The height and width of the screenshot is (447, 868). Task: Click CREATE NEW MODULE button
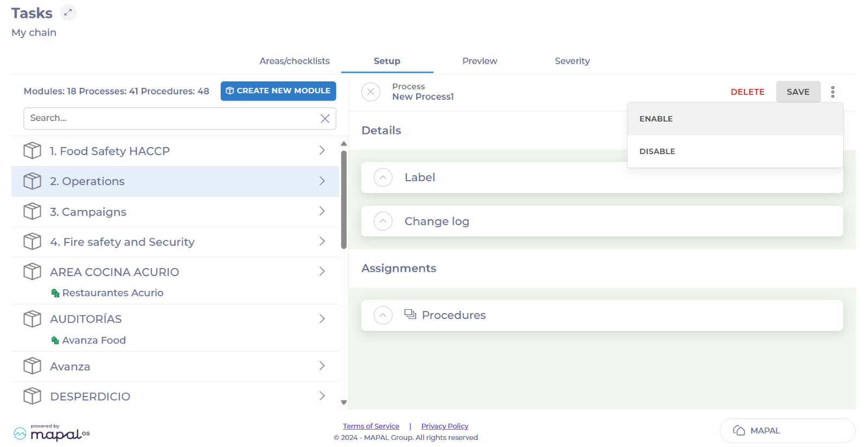pyautogui.click(x=278, y=91)
